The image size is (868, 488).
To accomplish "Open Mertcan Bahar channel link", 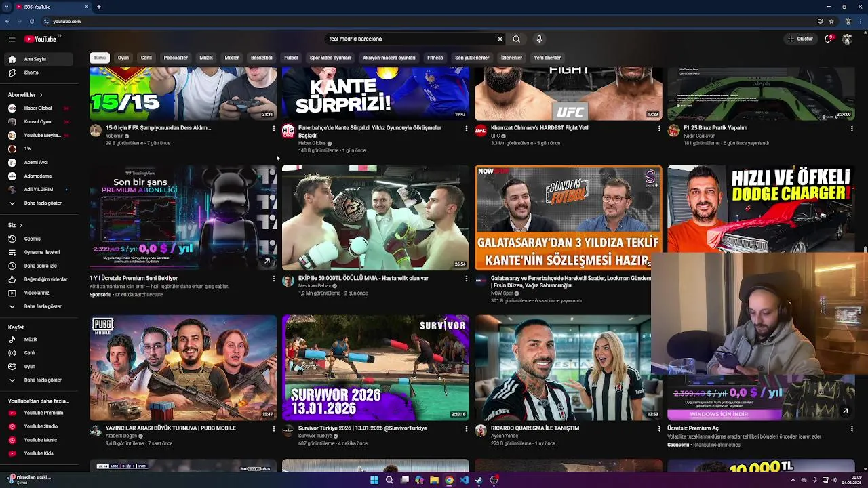I will [314, 286].
